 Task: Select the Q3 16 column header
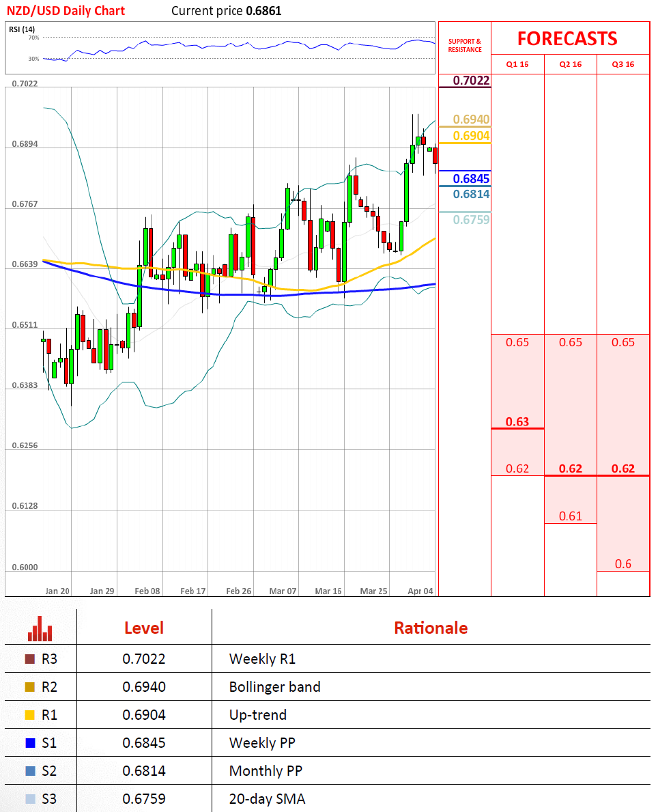coord(623,64)
